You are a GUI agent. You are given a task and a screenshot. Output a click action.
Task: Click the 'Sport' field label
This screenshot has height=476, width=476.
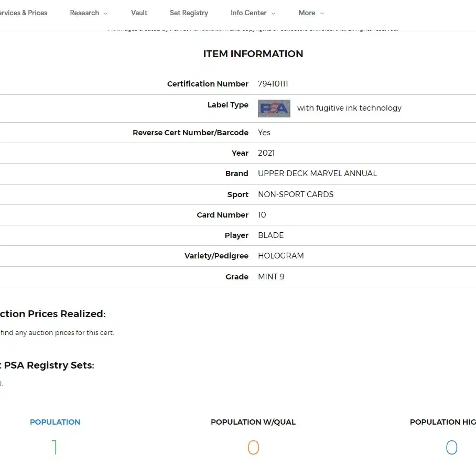pos(237,194)
